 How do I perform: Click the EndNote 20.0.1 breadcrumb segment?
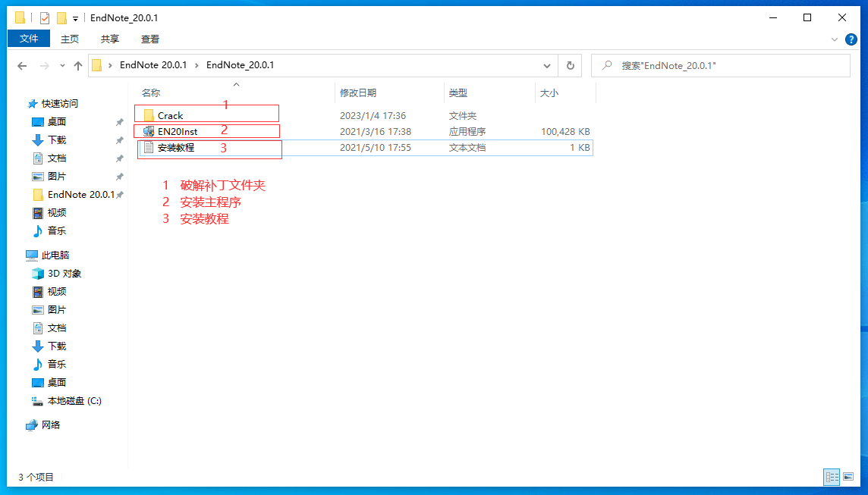(153, 65)
